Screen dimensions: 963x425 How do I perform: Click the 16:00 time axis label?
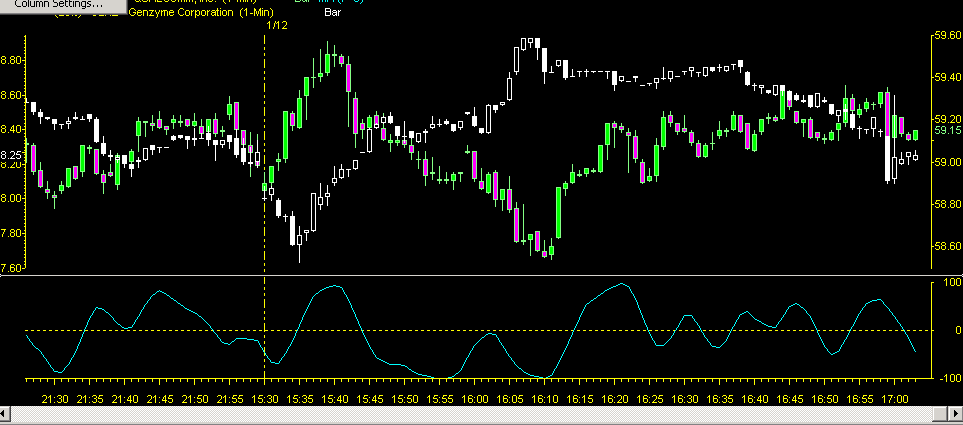(475, 399)
